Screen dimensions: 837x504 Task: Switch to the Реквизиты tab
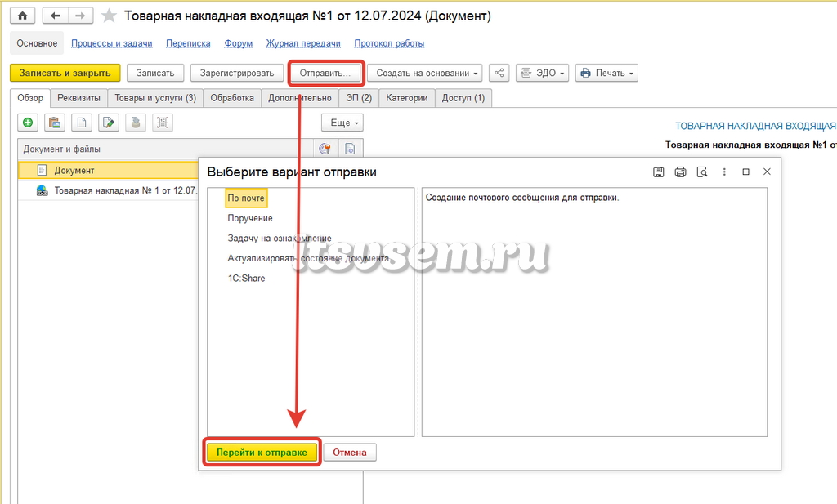coord(79,98)
